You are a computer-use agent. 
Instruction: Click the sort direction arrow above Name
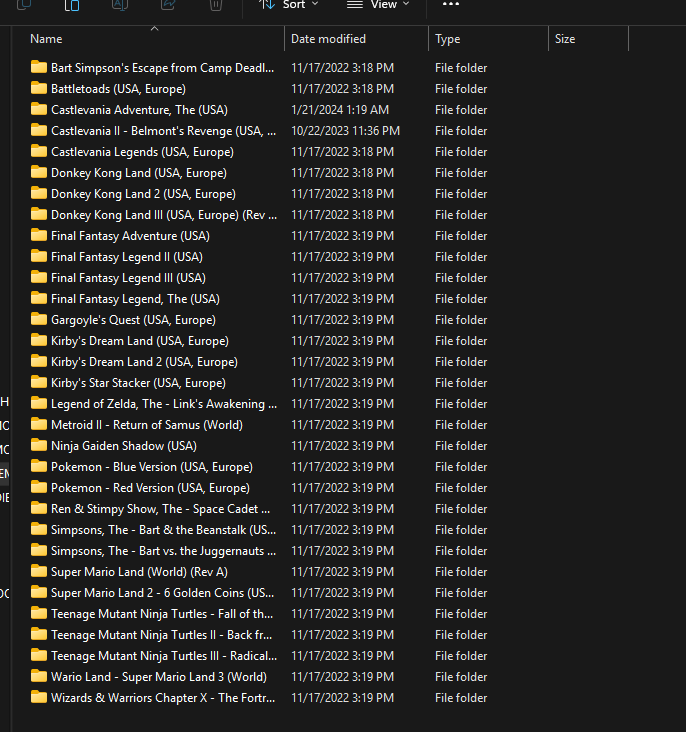(154, 29)
